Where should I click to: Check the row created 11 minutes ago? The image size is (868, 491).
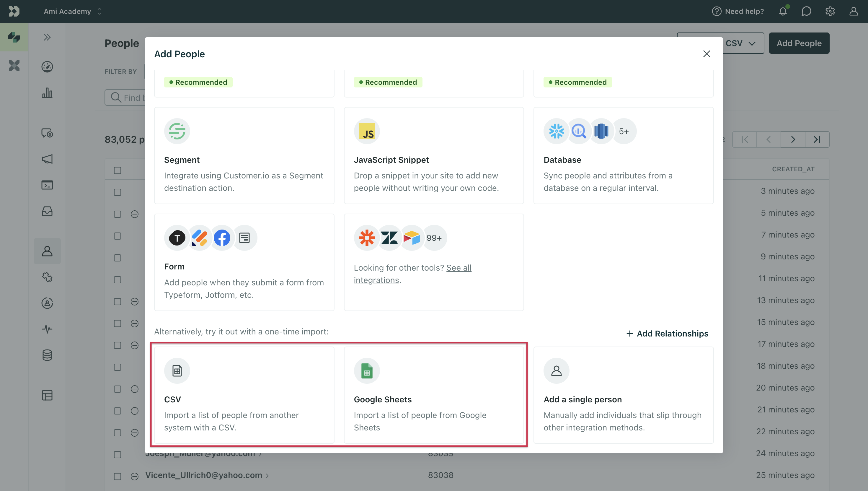tap(117, 279)
